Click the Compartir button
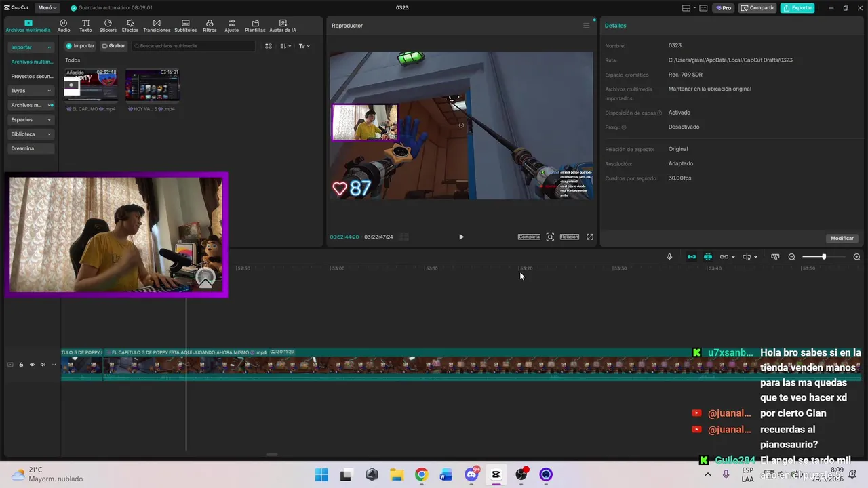 coord(757,8)
